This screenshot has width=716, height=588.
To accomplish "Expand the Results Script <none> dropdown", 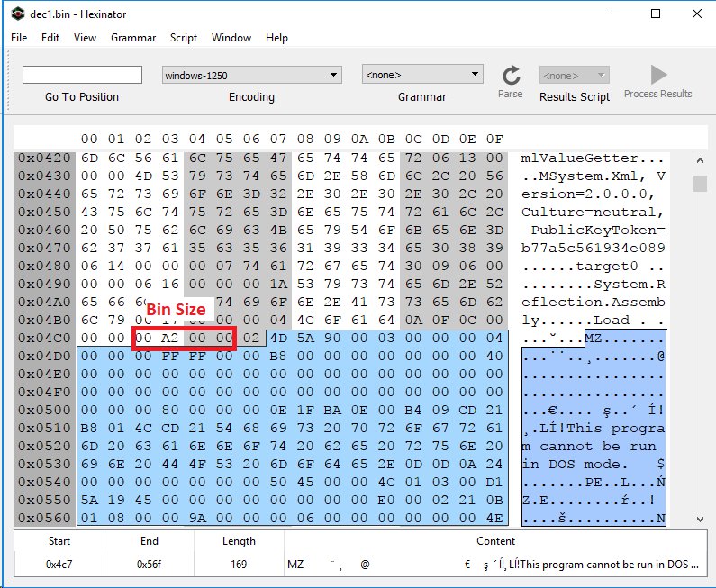I will coord(574,76).
